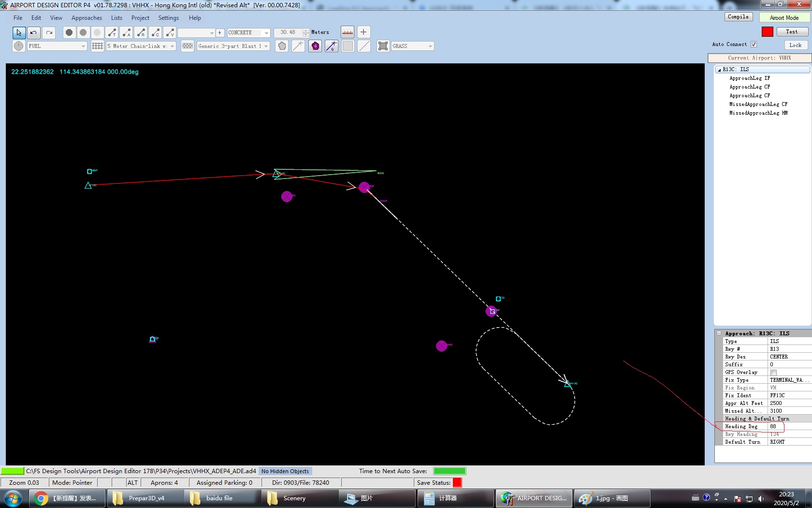Click the system tray volume icon
Image resolution: width=812 pixels, height=508 pixels.
pos(761,498)
